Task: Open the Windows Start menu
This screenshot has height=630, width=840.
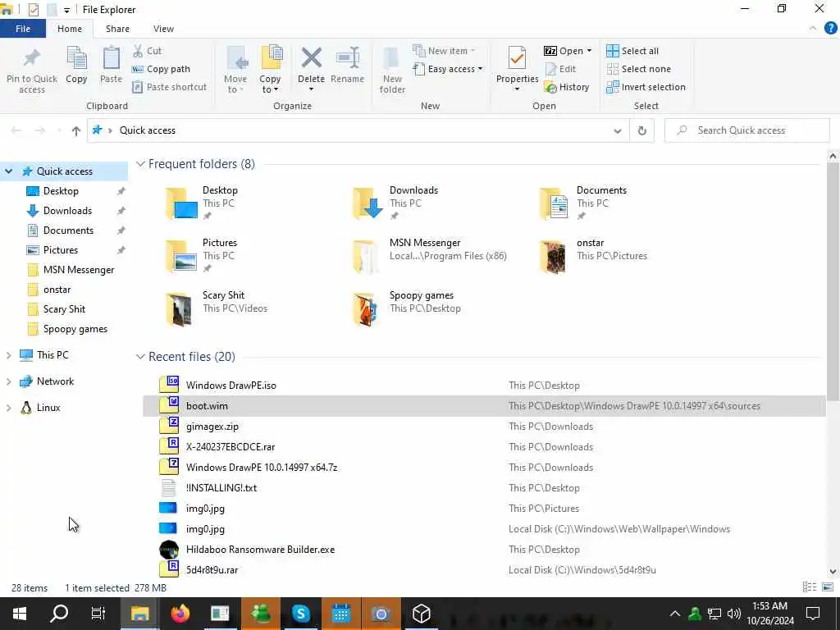Action: tap(20, 614)
